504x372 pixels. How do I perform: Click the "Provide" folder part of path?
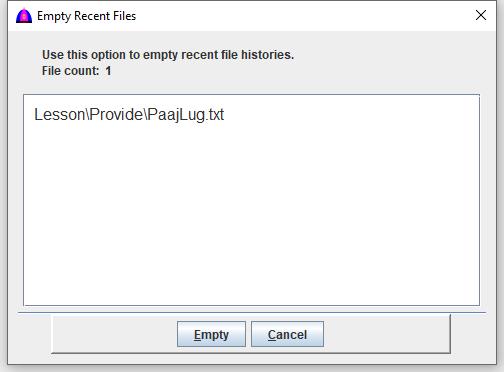pos(116,114)
